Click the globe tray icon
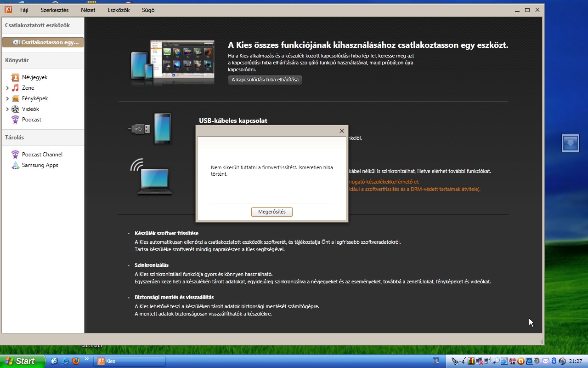Viewport: 588px width, 368px height. pos(562,361)
